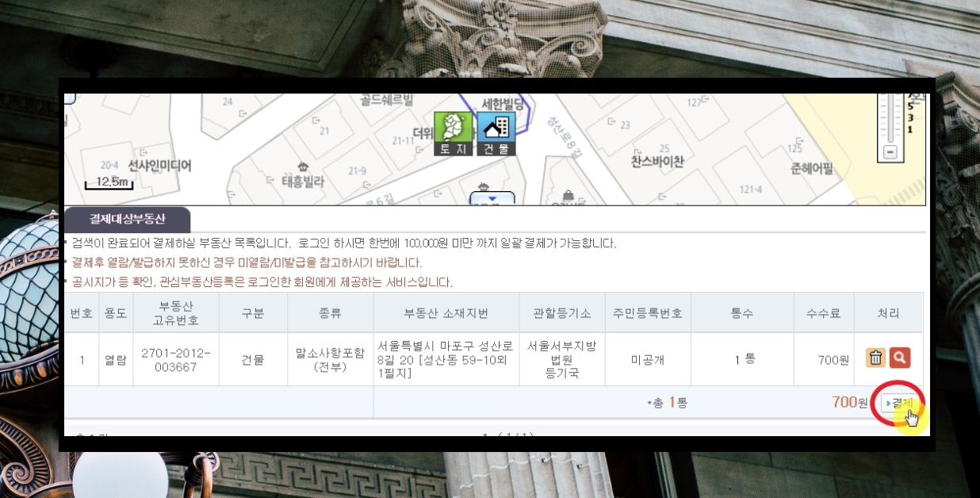Click the 건물 type cell in row 1

pos(252,359)
